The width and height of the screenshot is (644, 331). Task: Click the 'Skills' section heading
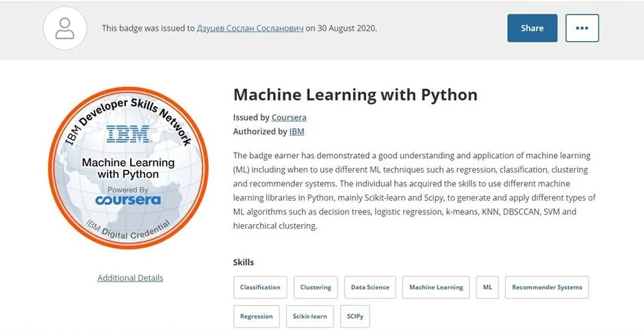244,262
